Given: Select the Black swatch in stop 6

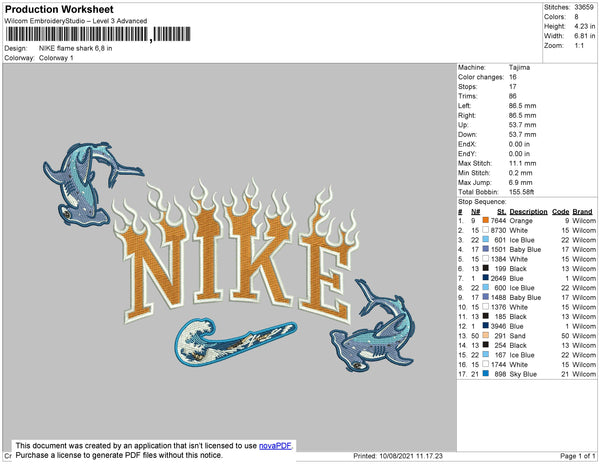Looking at the screenshot, I should 486,268.
